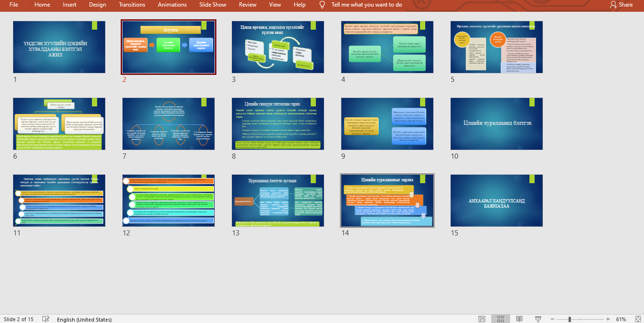Click the Share button

pyautogui.click(x=621, y=5)
